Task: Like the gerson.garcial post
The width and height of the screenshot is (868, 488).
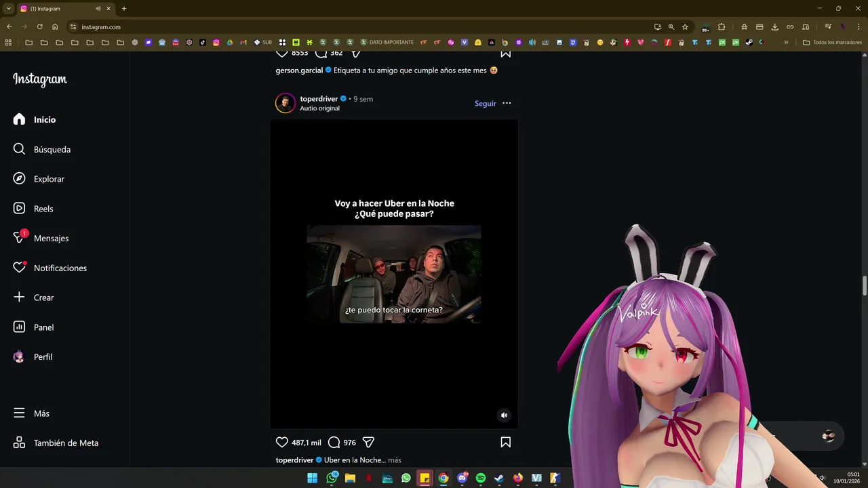Action: click(x=282, y=53)
